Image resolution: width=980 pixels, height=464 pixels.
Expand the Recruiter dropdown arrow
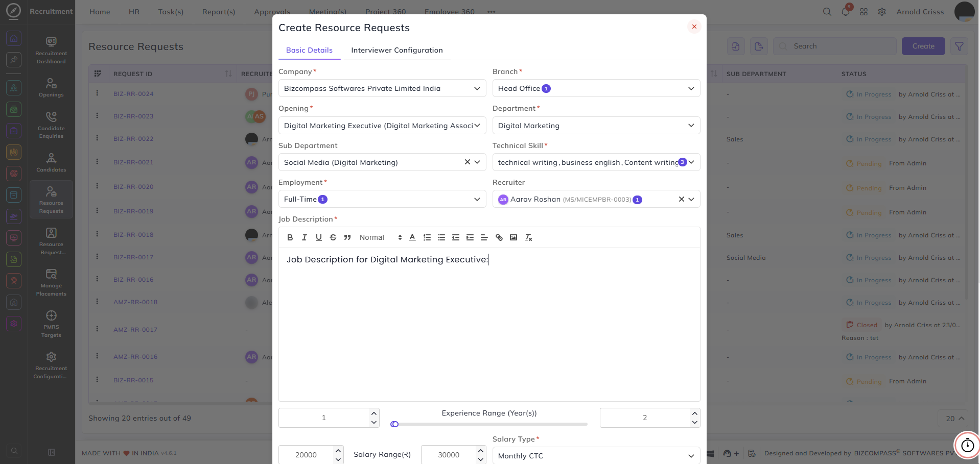click(x=691, y=199)
